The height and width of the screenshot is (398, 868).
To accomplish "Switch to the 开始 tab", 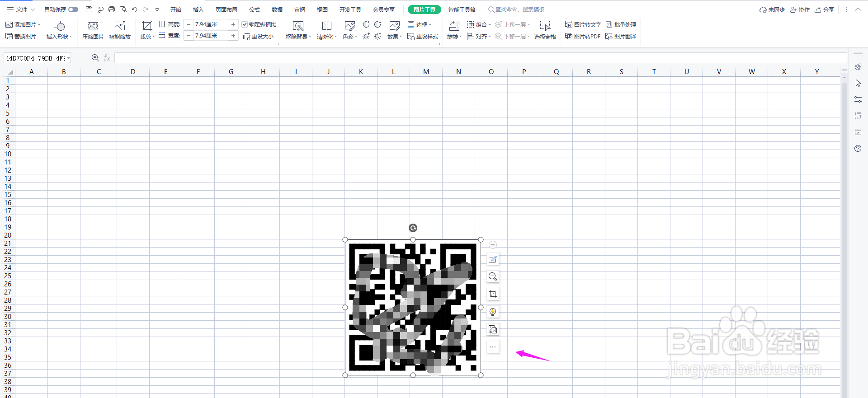I will [176, 9].
